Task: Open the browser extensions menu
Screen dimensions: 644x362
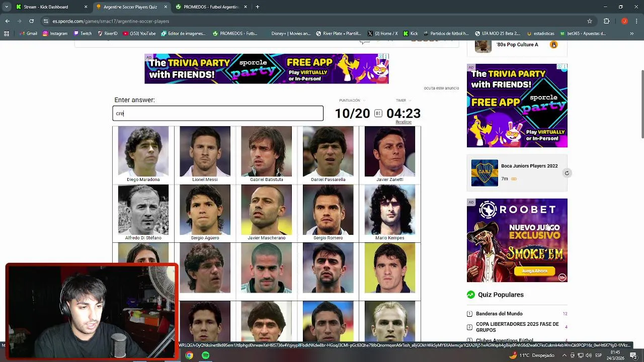Action: [607, 21]
